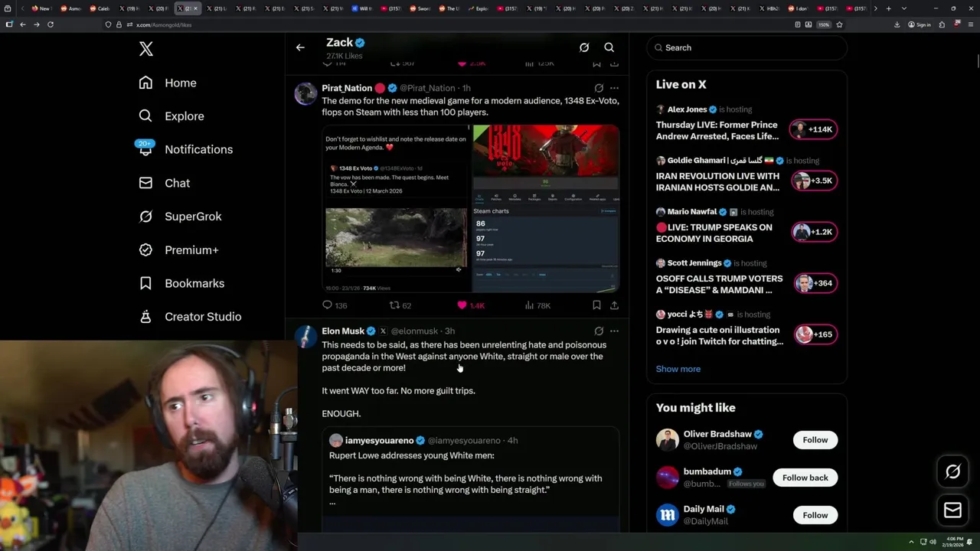
Task: Expand truncated quoted tweet via the ellipsis
Action: 332,503
